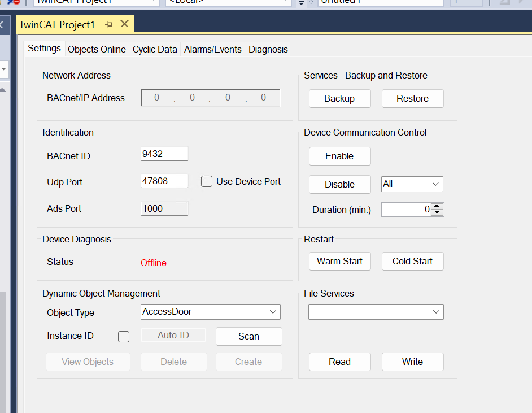532x413 pixels.
Task: Select the Settings tab
Action: [x=44, y=49]
